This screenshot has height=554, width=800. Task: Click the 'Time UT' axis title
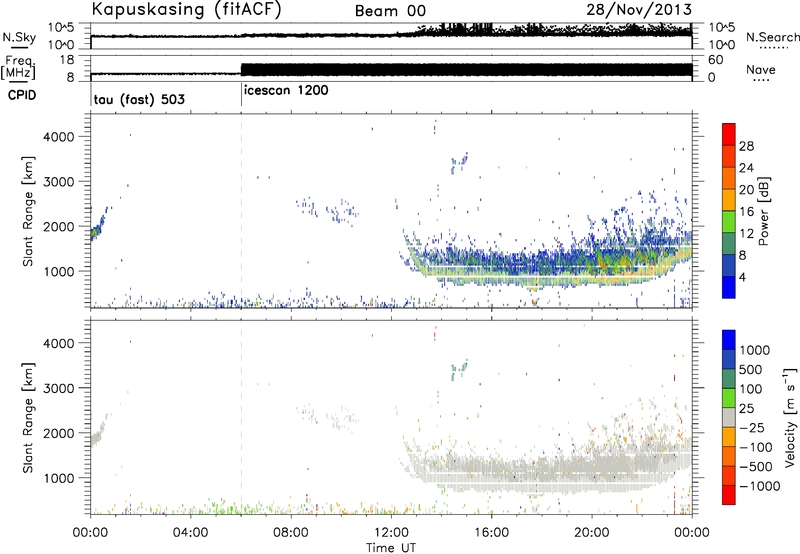coord(391,548)
